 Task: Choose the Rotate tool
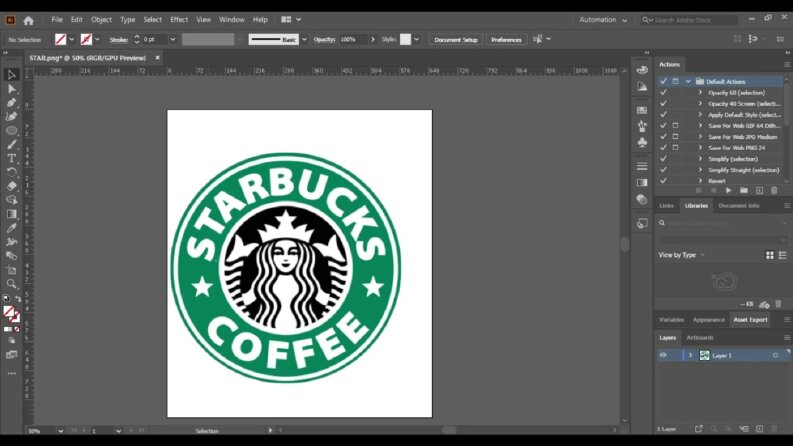click(x=11, y=172)
